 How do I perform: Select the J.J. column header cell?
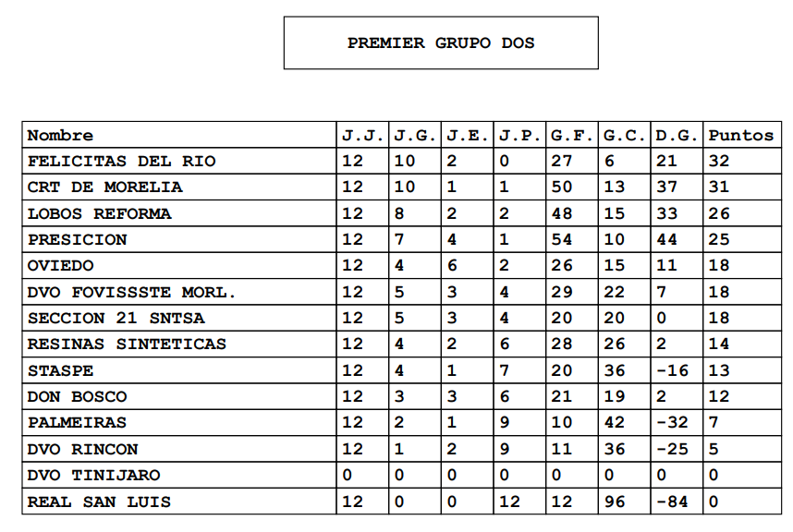point(362,135)
